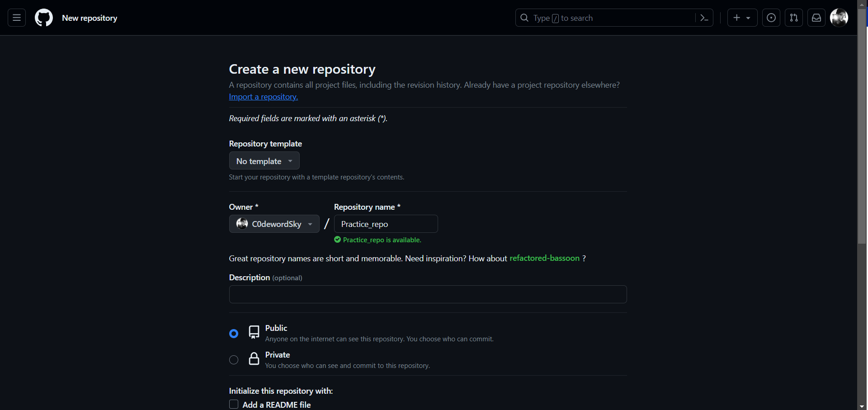Click the Repository name input field
Screen dimensions: 868x410
pyautogui.click(x=386, y=224)
